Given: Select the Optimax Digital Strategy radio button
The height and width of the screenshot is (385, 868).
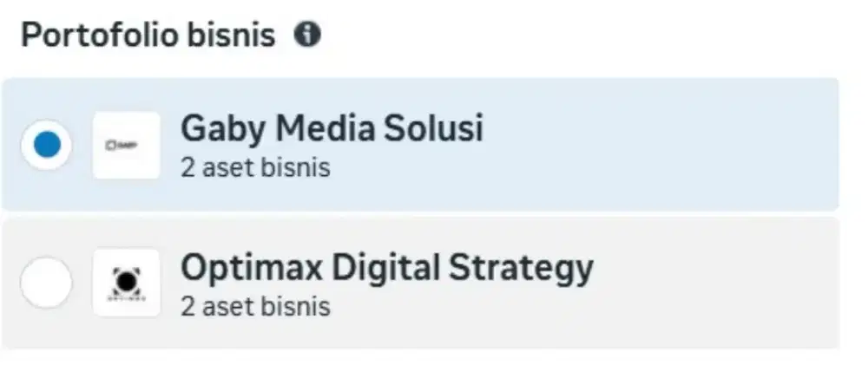Looking at the screenshot, I should coord(46,283).
